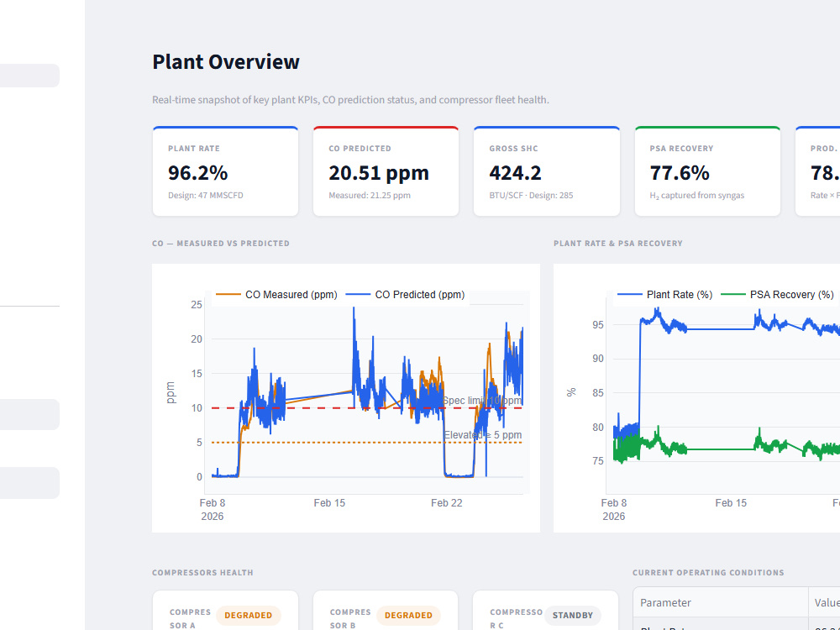Click the Feb 22 tick on the CO chart

coord(447,503)
